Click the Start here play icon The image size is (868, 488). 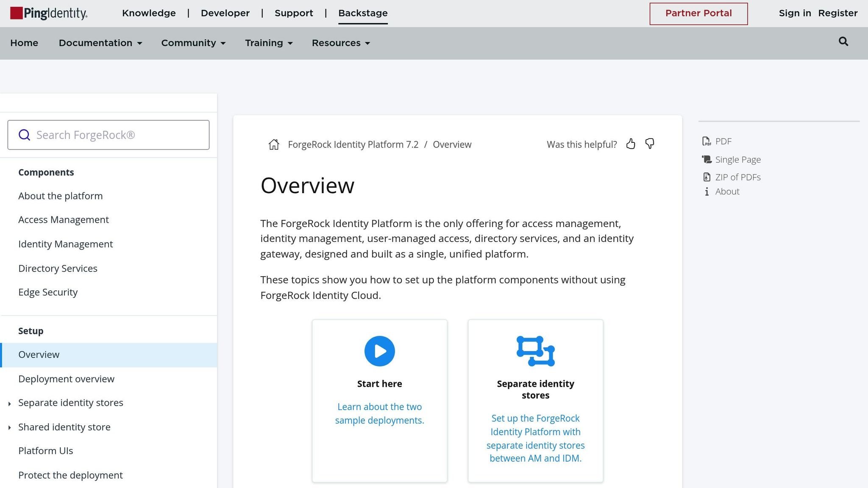pos(379,351)
